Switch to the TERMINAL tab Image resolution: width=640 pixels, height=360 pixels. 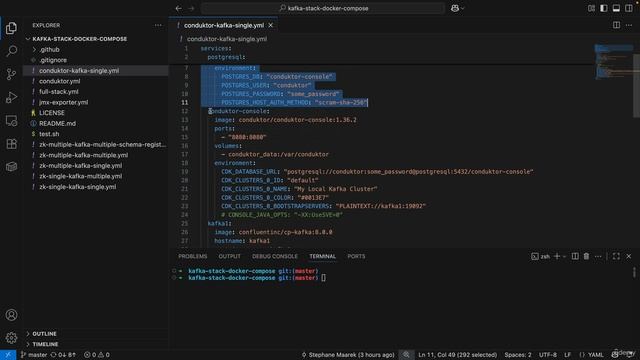322,256
